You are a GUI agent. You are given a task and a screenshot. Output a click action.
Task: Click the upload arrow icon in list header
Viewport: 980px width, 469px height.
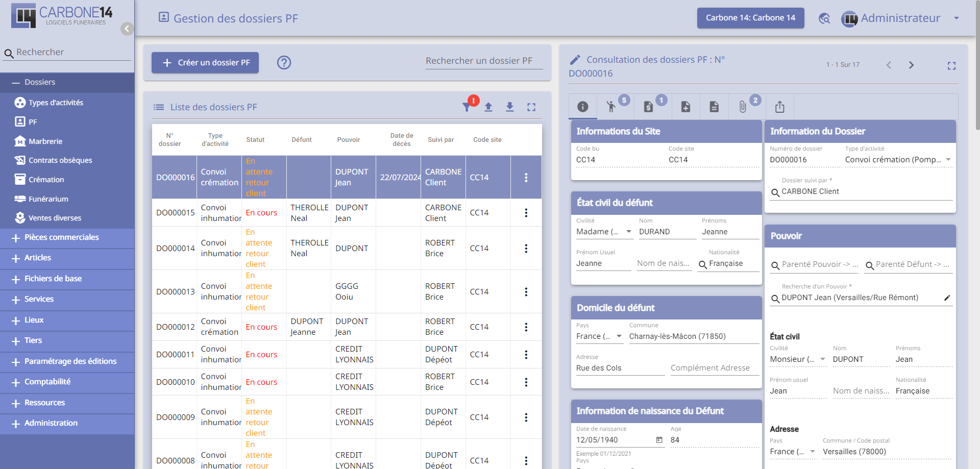pyautogui.click(x=488, y=107)
